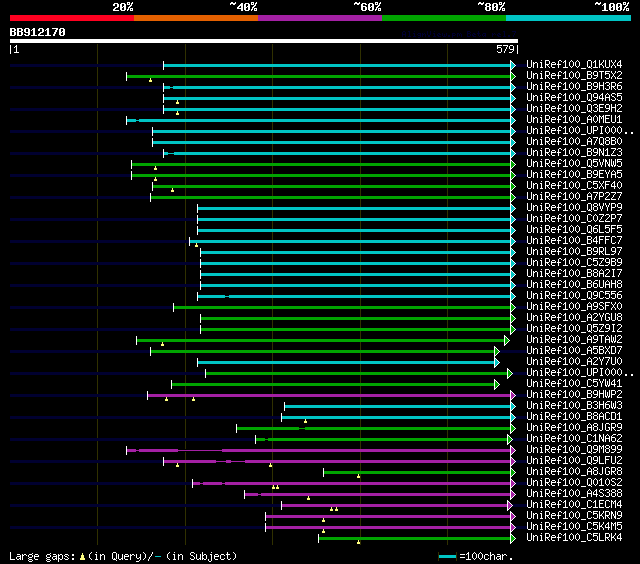Click the Large gaps legend text
640x564 pixels.
point(123,556)
